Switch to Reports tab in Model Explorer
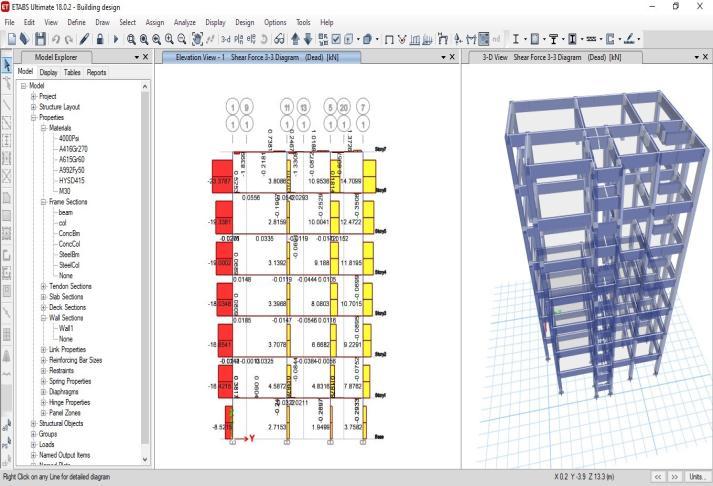713x486 pixels. click(96, 72)
